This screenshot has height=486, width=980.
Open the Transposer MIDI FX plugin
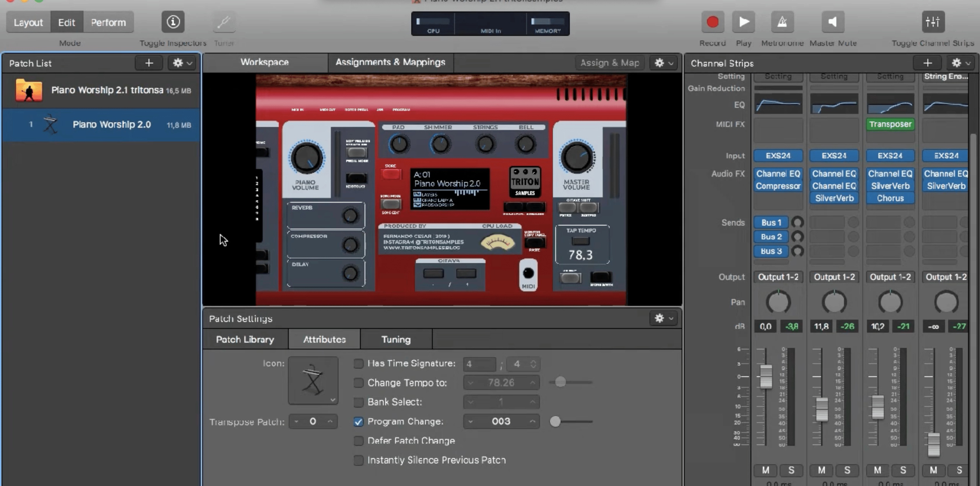890,124
